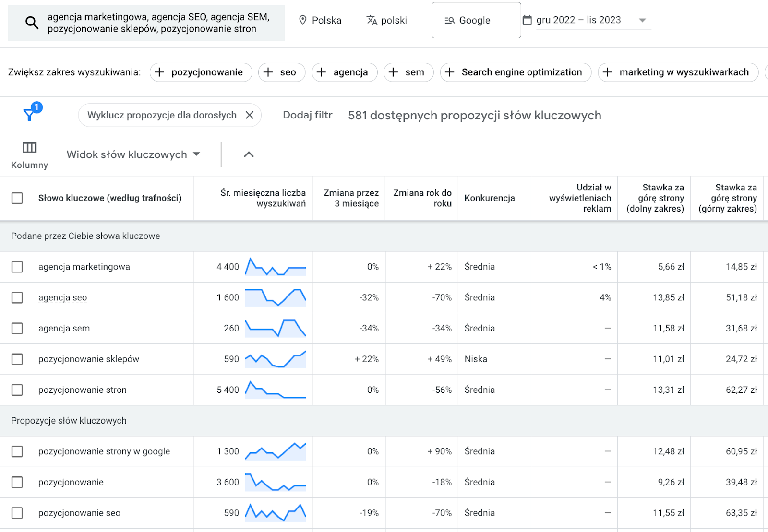The height and width of the screenshot is (532, 768).
Task: Click the search magnifier icon
Action: 32,23
